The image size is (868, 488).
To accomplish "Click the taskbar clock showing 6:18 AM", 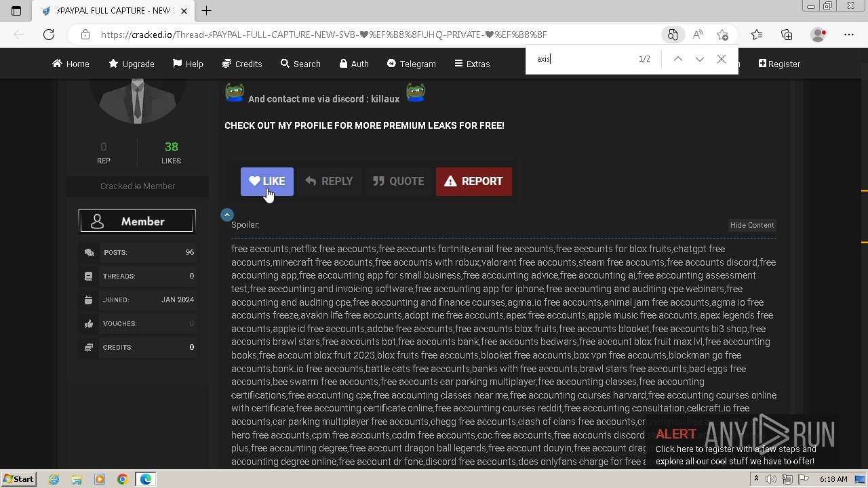I will tap(833, 479).
